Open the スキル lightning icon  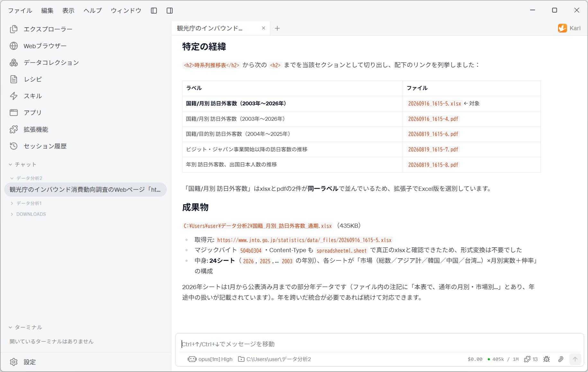[x=13, y=96]
